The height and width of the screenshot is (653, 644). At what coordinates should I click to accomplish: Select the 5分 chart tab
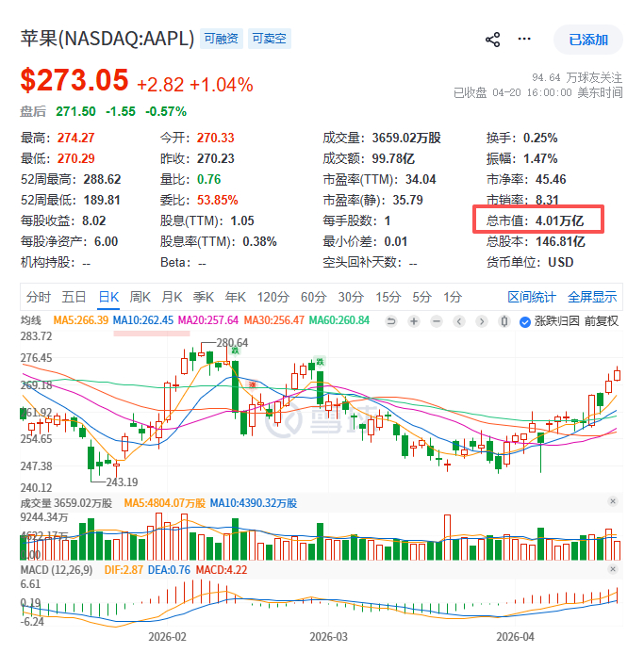421,297
